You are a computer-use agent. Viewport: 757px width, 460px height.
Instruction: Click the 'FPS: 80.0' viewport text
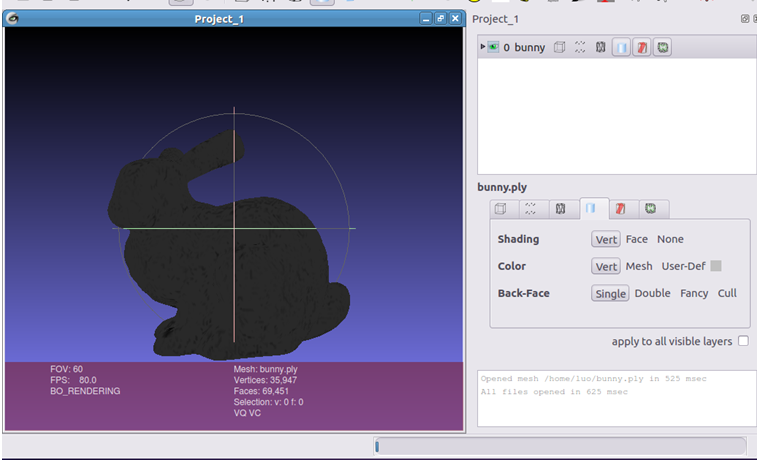pyautogui.click(x=73, y=380)
